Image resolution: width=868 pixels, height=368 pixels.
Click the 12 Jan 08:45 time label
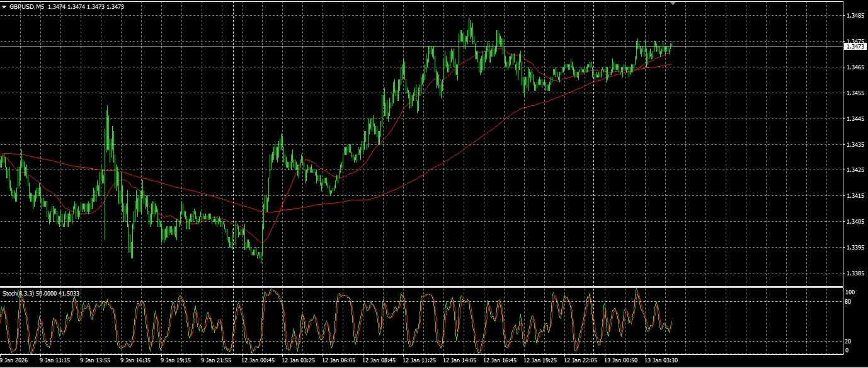[379, 360]
